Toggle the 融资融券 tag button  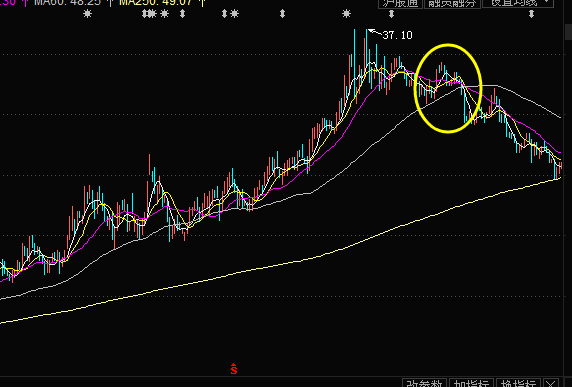point(452,3)
